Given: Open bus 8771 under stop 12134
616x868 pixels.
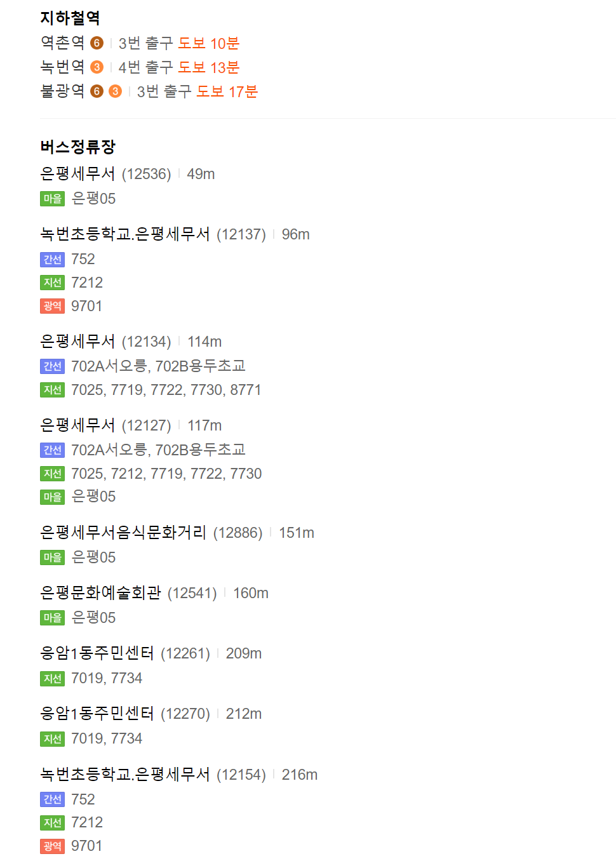Looking at the screenshot, I should (x=246, y=390).
